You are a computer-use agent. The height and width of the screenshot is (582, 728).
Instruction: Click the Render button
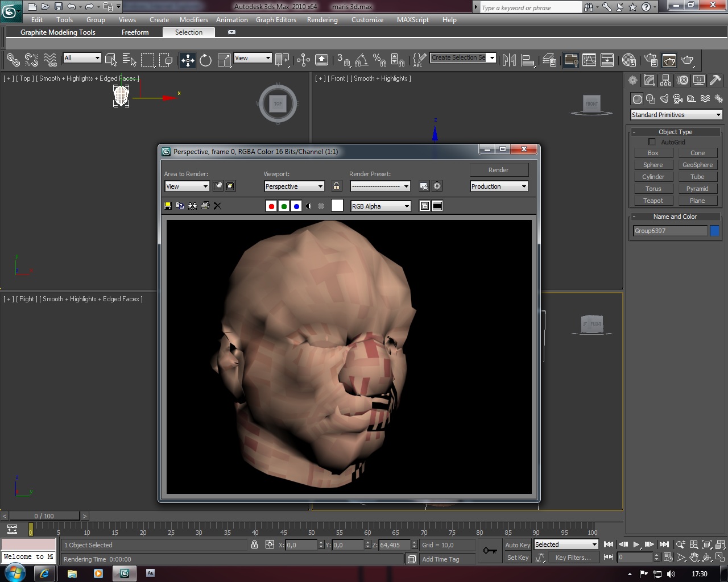coord(498,170)
